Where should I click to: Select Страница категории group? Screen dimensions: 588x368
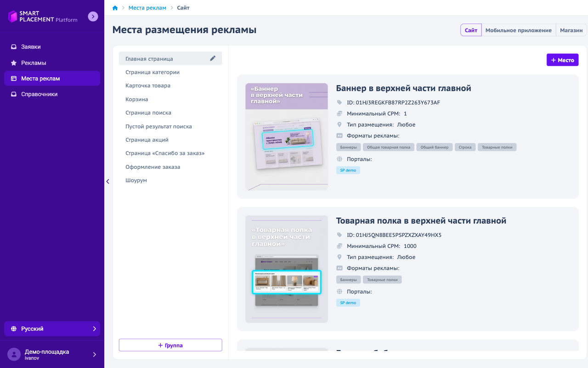click(170, 72)
